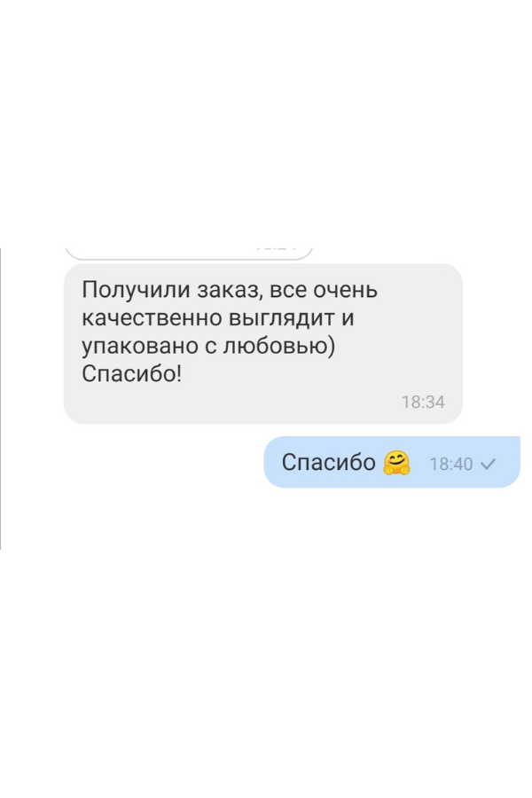The image size is (532, 798).
Task: Click the exclamation mark after Спасибо
Action: point(179,373)
